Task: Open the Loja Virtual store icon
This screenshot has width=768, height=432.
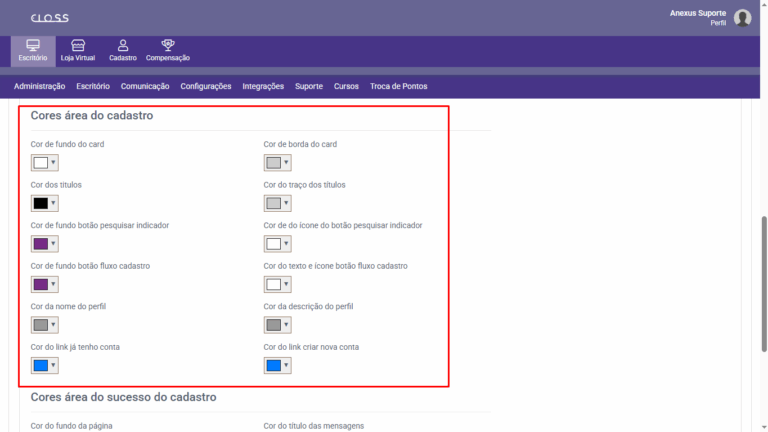Action: click(78, 46)
